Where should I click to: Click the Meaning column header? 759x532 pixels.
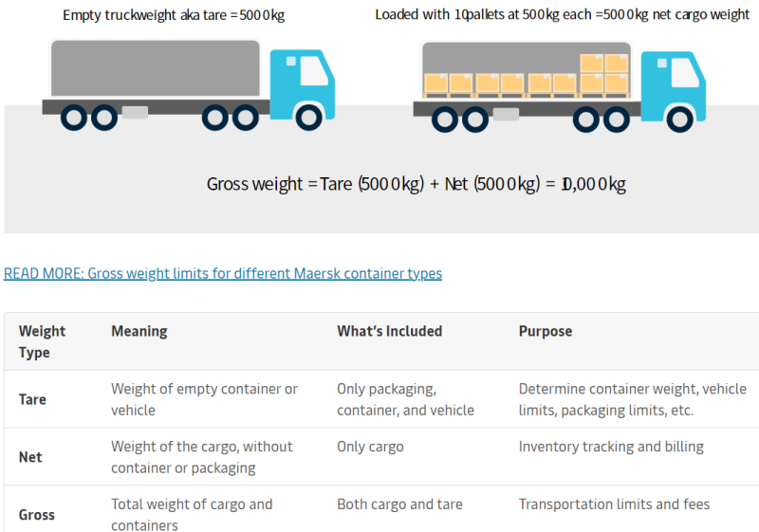coord(139,331)
